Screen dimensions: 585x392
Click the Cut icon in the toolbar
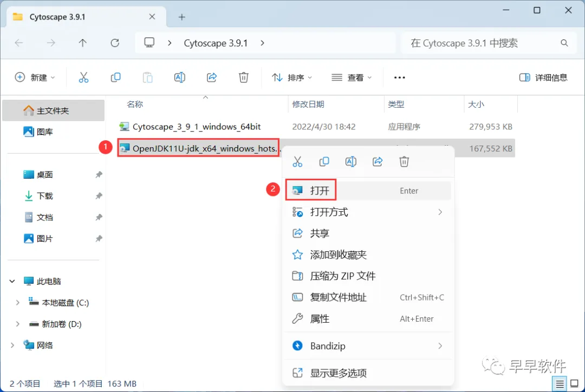83,77
